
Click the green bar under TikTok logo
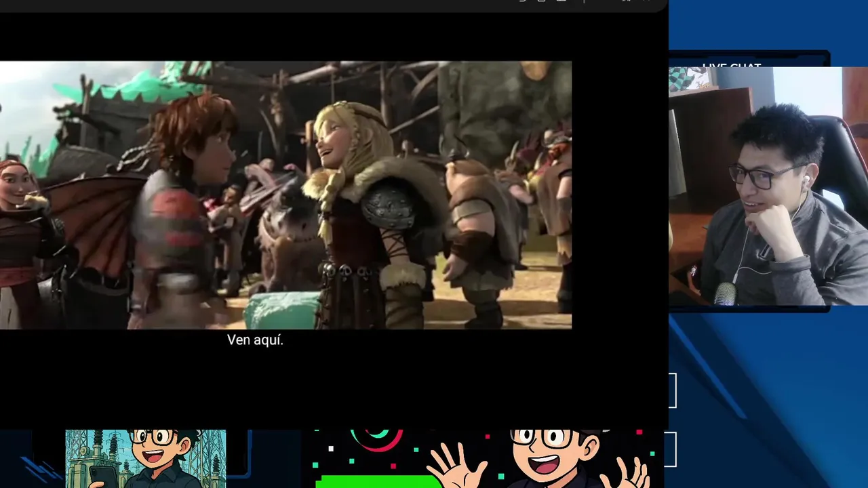pos(379,481)
